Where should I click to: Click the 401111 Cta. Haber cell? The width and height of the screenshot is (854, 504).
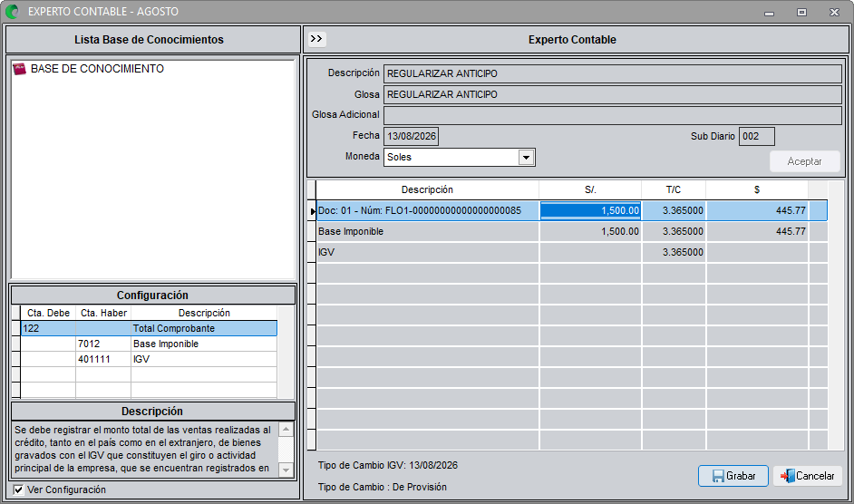coord(103,359)
